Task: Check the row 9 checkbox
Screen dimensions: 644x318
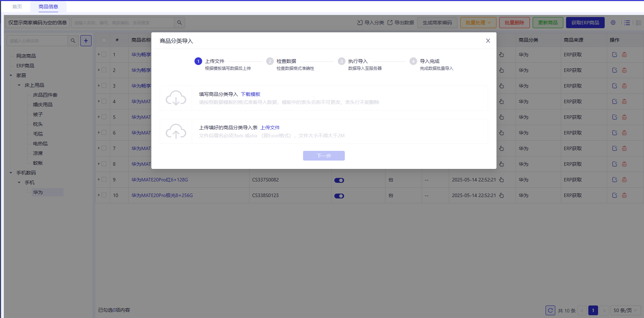Action: click(104, 180)
